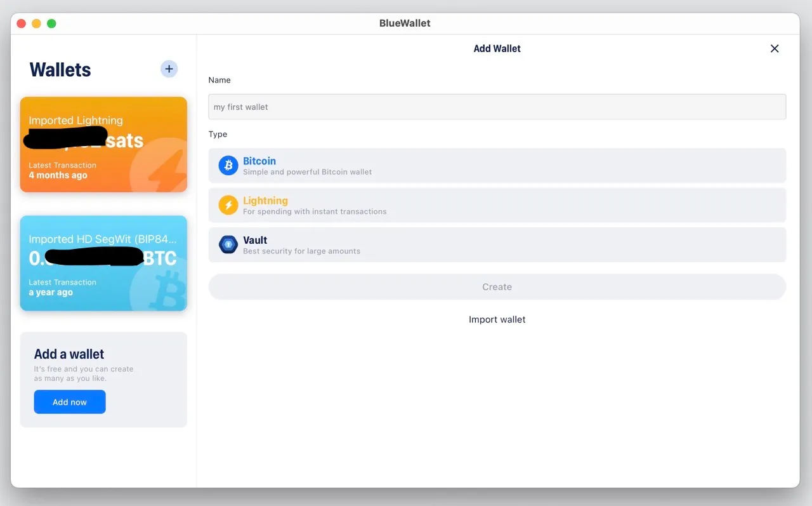Select the Vault wallet type
812x506 pixels.
(x=497, y=244)
